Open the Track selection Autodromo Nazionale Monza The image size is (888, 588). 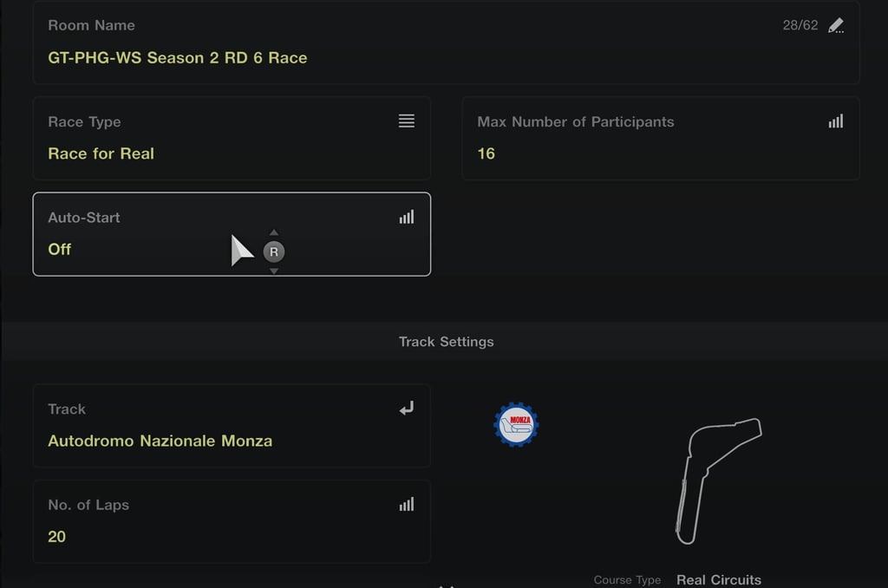point(232,426)
